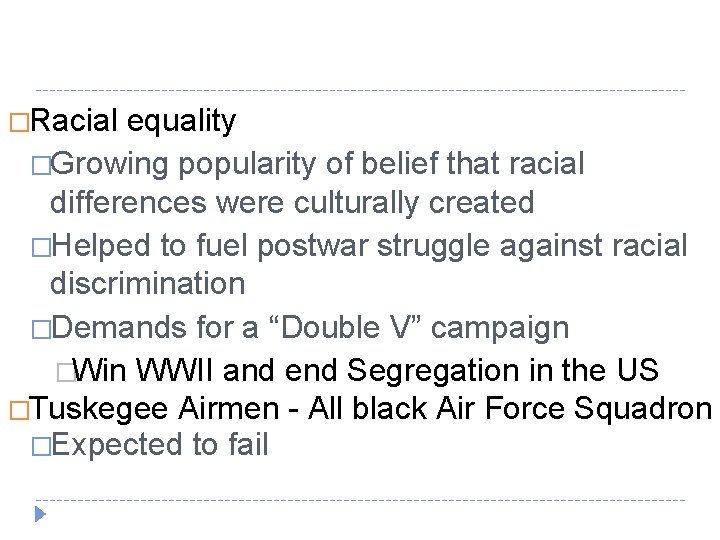Screen dimensions: 720x540
Task: Click the Expected to fail text
Action: point(160,445)
